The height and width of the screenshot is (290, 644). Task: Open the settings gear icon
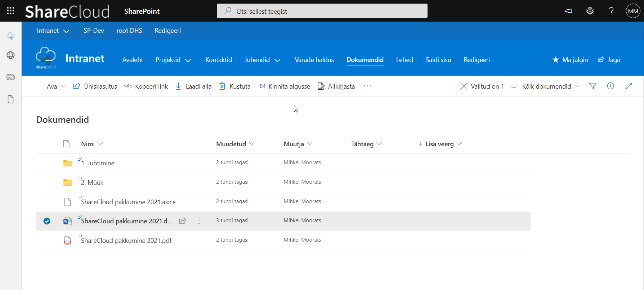(x=590, y=11)
